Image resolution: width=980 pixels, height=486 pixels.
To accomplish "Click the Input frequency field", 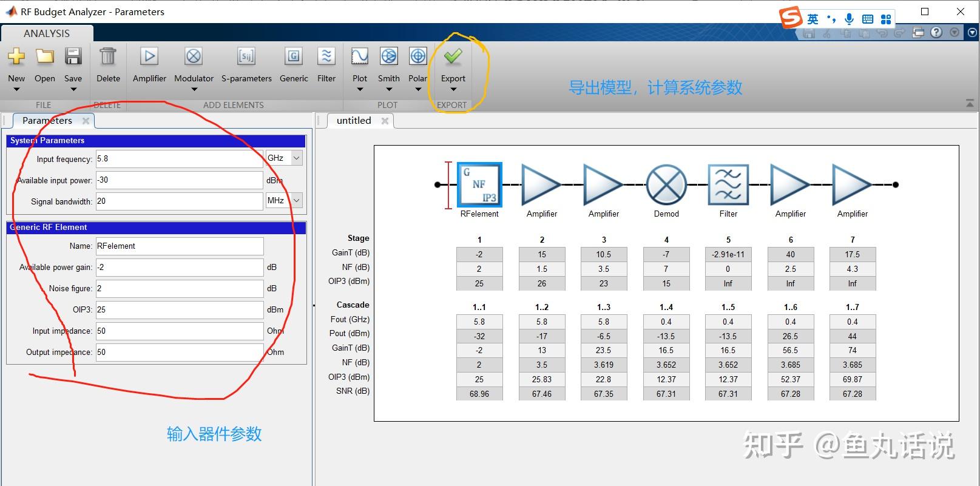I will (x=180, y=158).
